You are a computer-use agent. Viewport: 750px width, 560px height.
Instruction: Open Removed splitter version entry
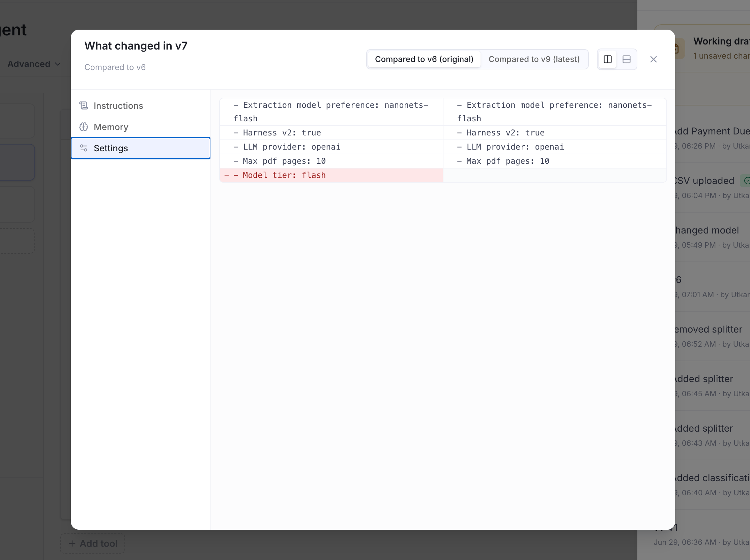point(712,336)
